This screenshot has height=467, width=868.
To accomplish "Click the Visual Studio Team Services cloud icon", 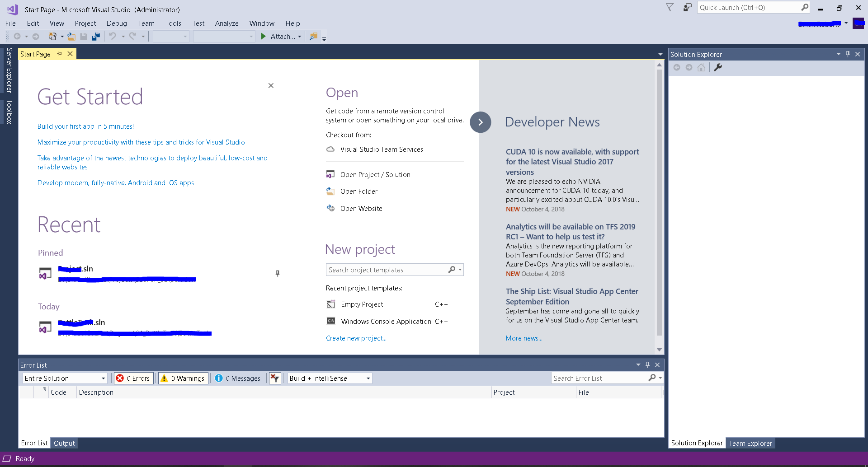I will click(330, 149).
